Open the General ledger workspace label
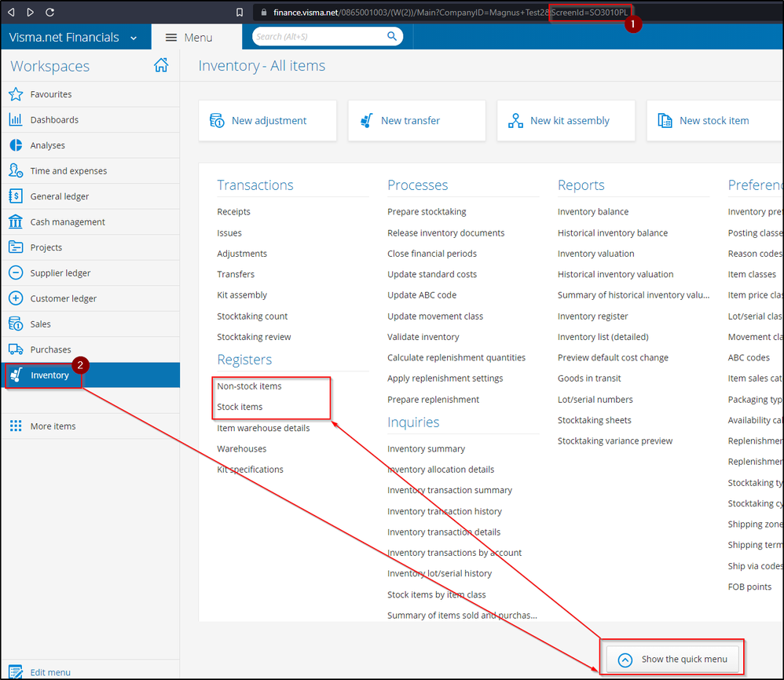Viewport: 784px width, 680px height. pos(60,196)
